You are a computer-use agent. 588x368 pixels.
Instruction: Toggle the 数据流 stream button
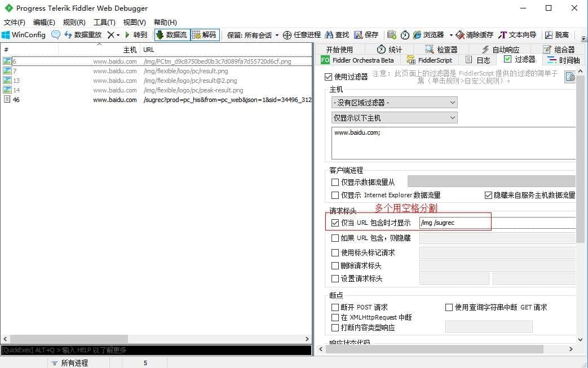click(172, 35)
